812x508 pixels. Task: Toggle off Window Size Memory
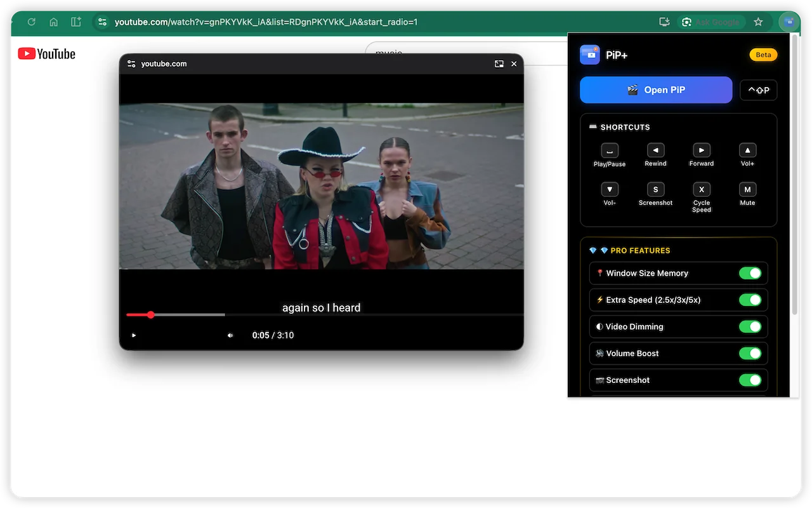click(751, 273)
